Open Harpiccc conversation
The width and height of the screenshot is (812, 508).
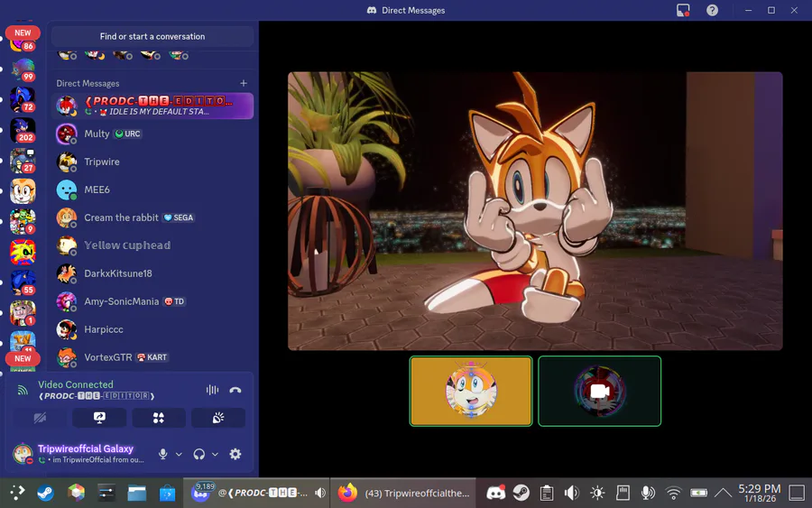[152, 329]
